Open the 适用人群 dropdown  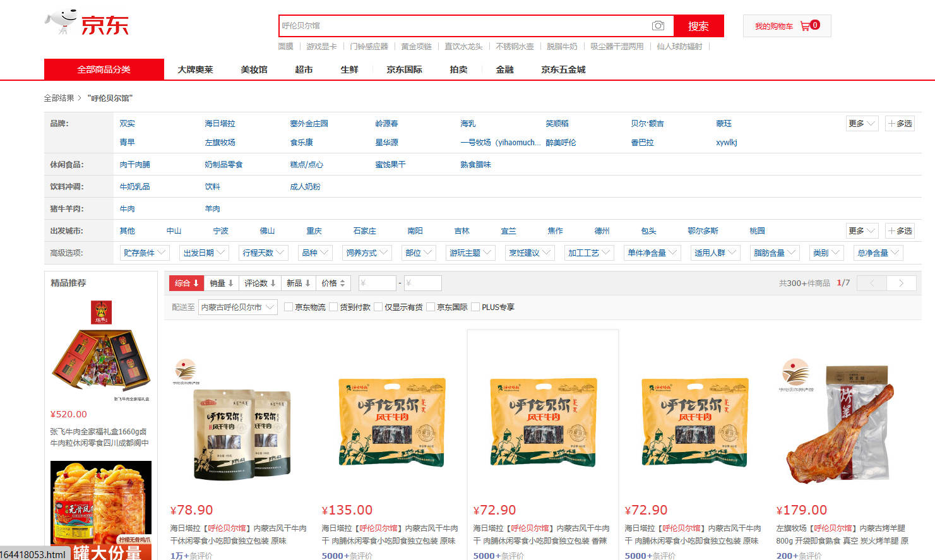tap(715, 253)
